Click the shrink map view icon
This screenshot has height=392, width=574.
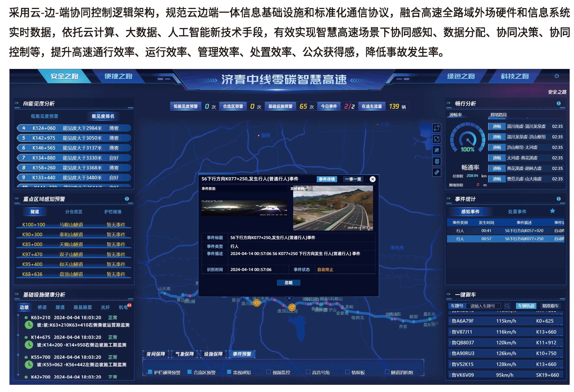click(436, 139)
